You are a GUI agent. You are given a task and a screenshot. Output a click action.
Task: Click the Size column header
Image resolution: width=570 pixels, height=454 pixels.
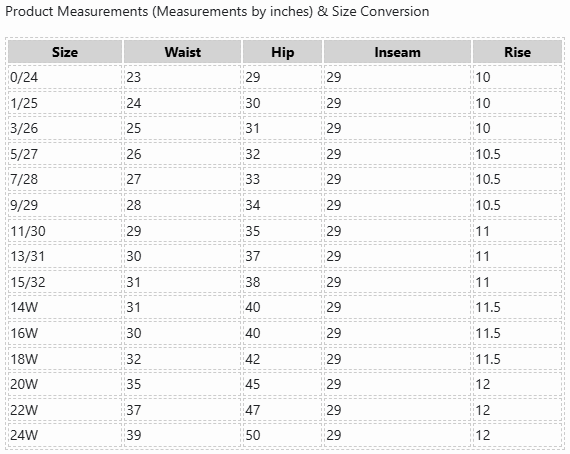[65, 52]
